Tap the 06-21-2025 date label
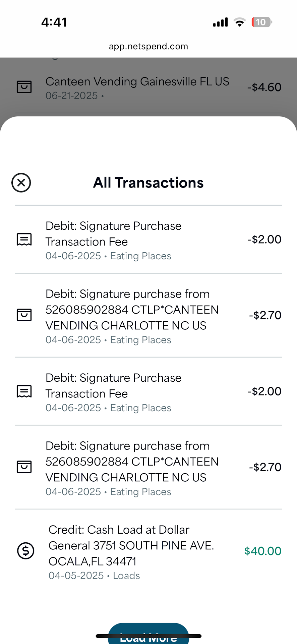Screen dimensions: 297x644 coord(72,96)
